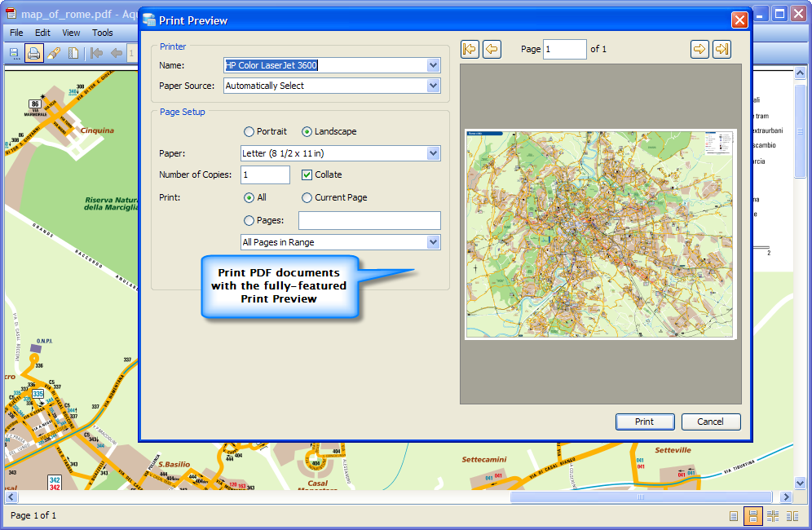Open the printer Name dropdown

pyautogui.click(x=433, y=65)
